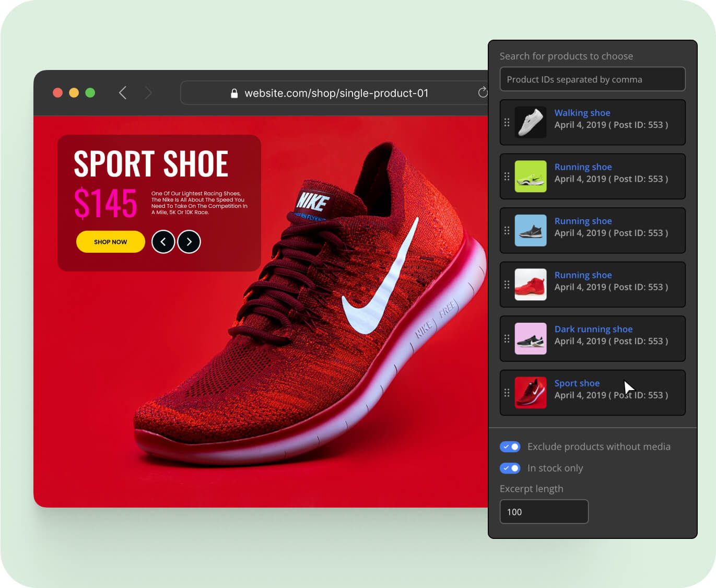The width and height of the screenshot is (716, 588).
Task: Open the Walking shoe link
Action: pos(582,113)
